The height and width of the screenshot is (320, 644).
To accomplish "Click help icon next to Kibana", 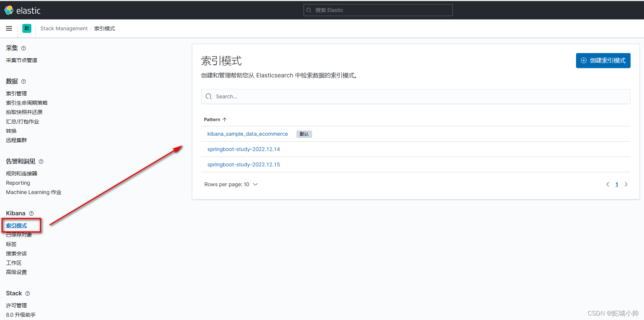I will click(31, 213).
